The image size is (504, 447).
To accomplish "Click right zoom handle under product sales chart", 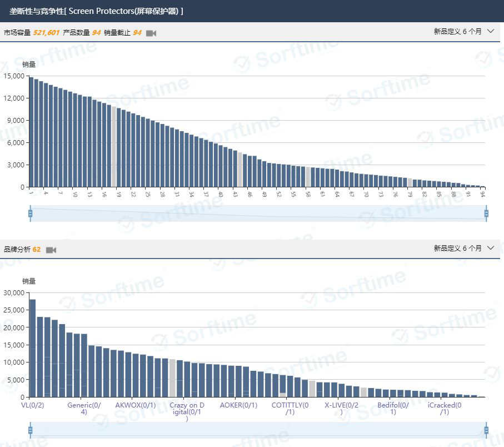I will (x=486, y=213).
